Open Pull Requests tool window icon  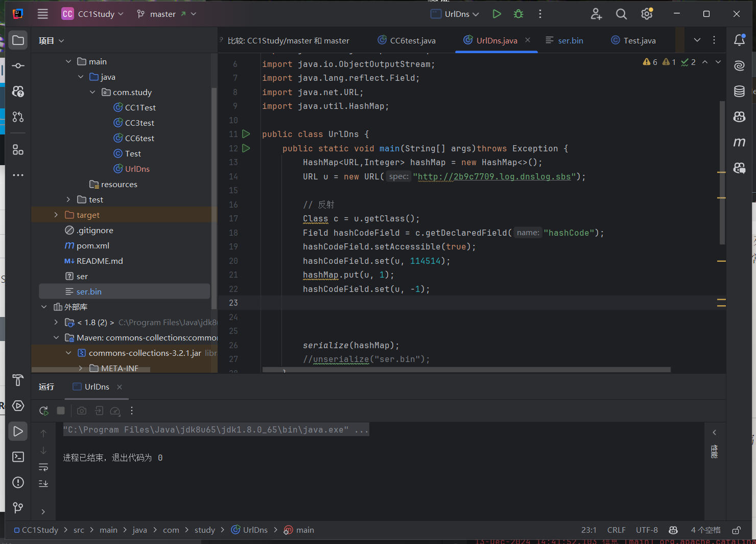point(18,117)
